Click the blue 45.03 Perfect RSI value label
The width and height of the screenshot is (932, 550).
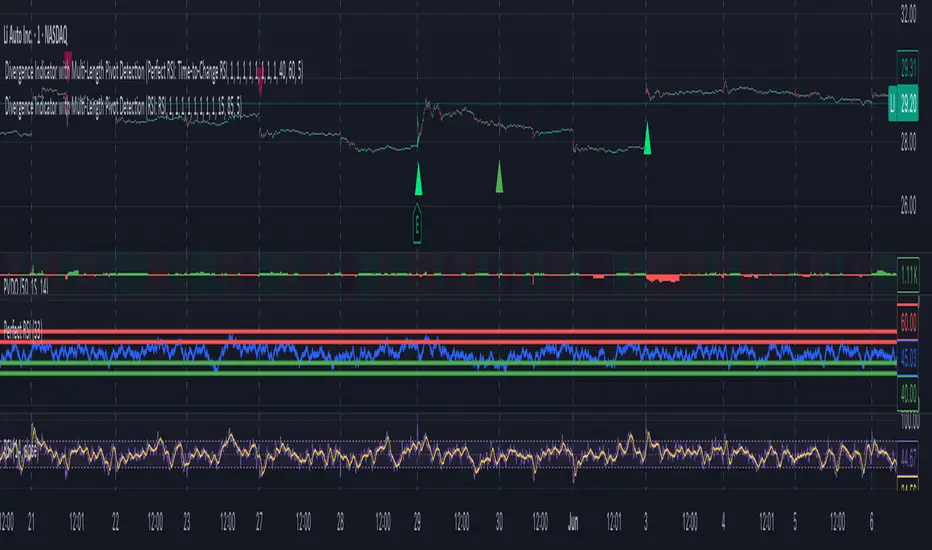point(906,354)
